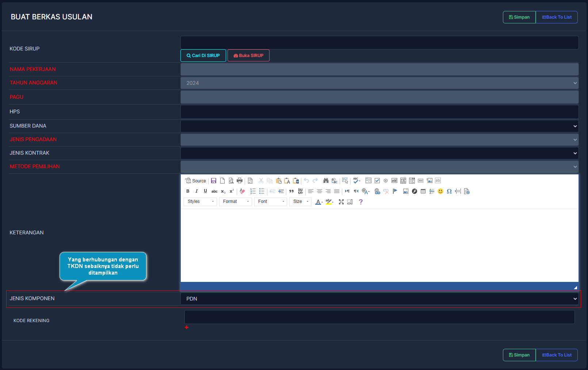Insert a Checkbox form element
This screenshot has width=588, height=370.
[377, 181]
